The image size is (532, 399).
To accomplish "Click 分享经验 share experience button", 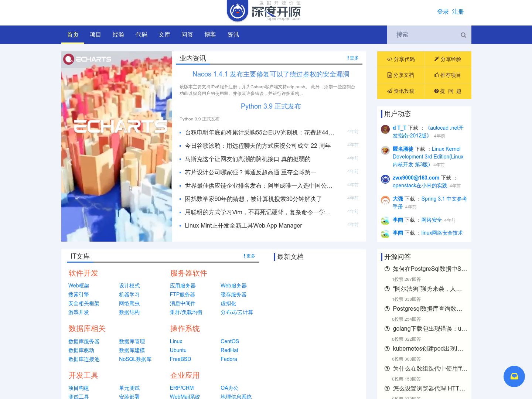I will click(x=447, y=59).
